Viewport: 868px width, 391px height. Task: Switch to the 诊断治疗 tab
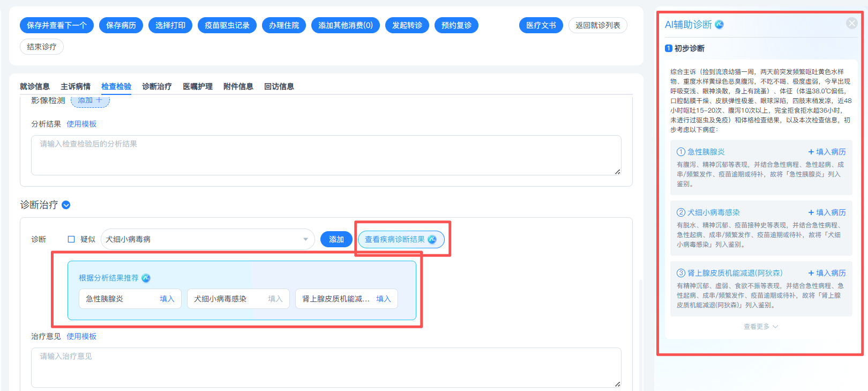pos(157,86)
